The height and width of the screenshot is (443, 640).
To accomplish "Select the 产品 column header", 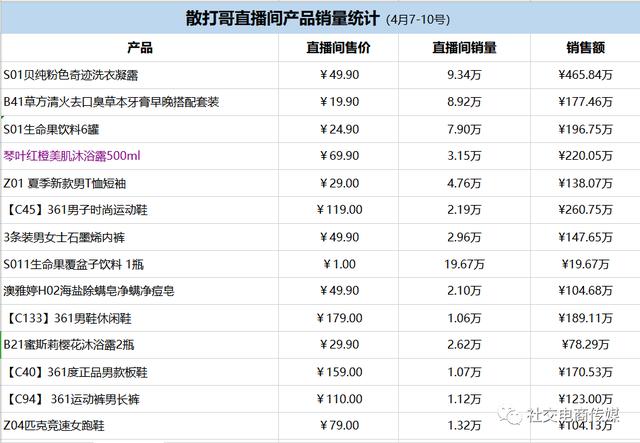I will tap(140, 48).
